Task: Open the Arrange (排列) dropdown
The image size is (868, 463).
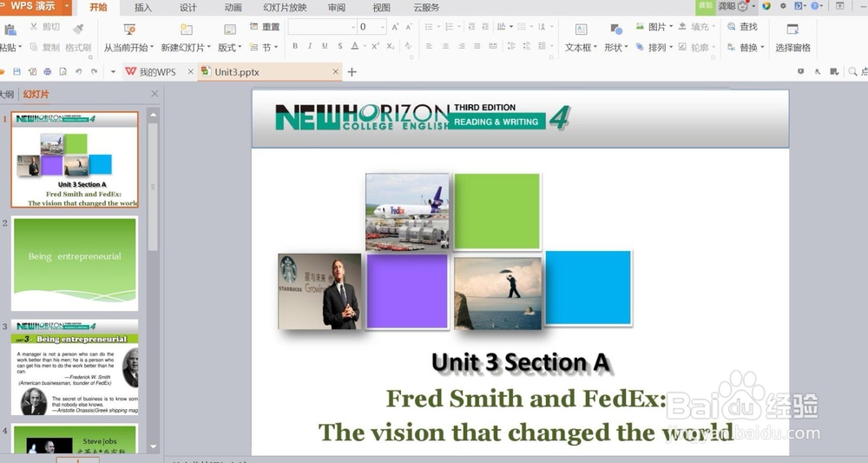Action: click(x=654, y=48)
